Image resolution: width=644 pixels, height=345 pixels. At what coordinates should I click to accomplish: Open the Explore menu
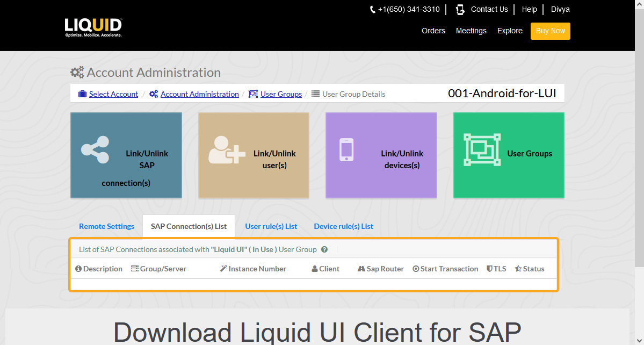coord(510,31)
